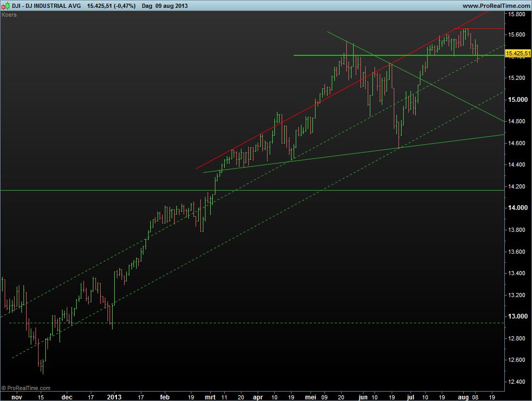Click the 15.800 level on price axis

point(517,14)
